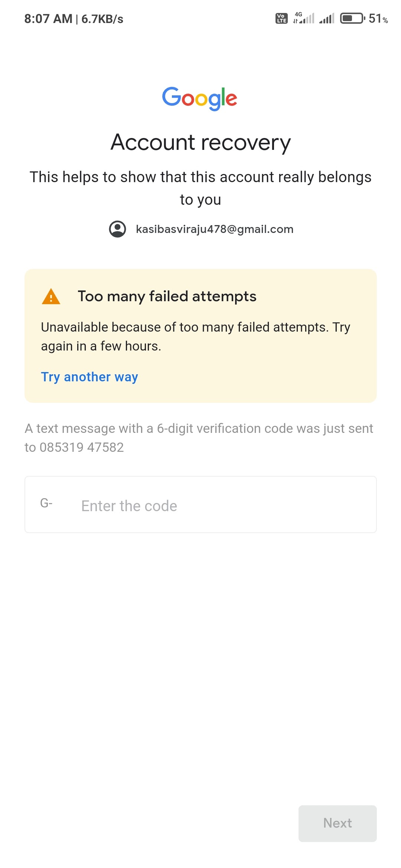Tap the phone number 085319 47582 text
Viewport: 401px width, 868px height.
pyautogui.click(x=82, y=447)
